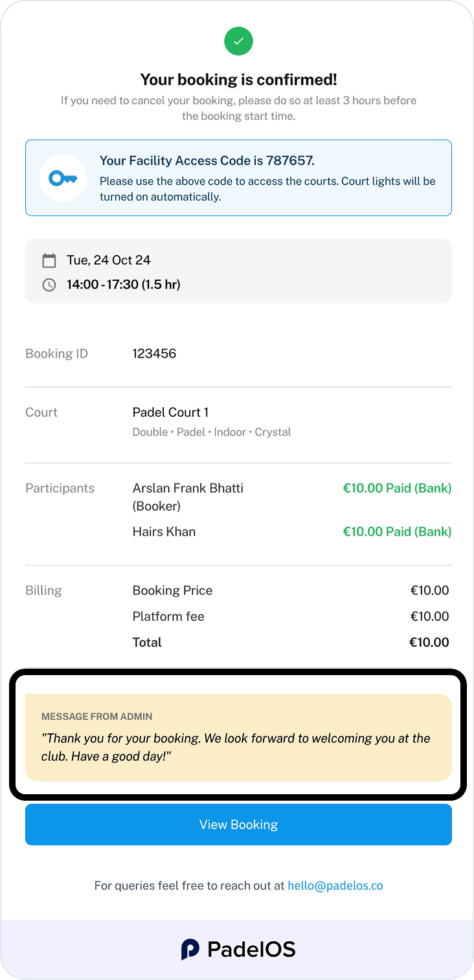
Task: Click the PadelOS logo icon in footer
Action: point(190,950)
